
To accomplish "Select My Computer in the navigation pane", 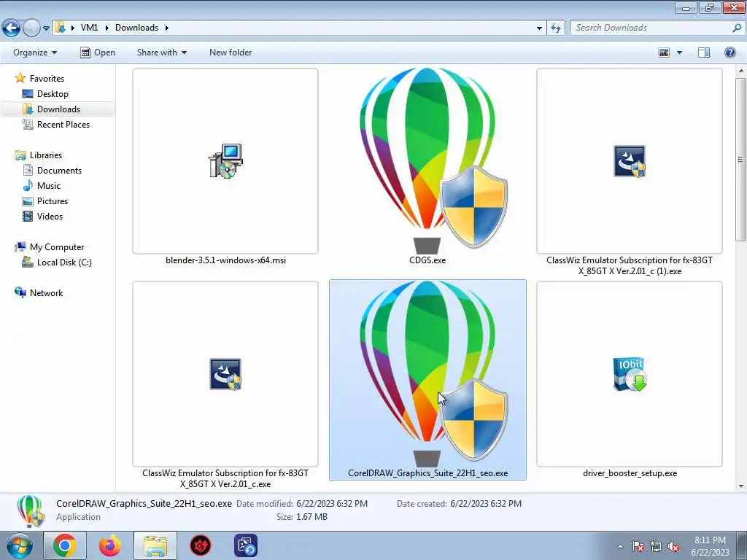I will pos(57,247).
